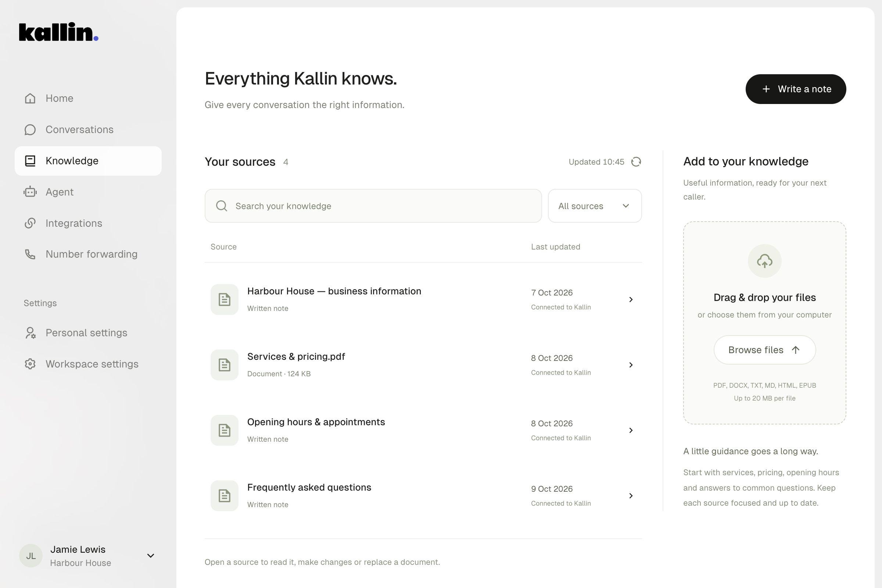This screenshot has width=882, height=588.
Task: Click the Write a note button
Action: 796,89
